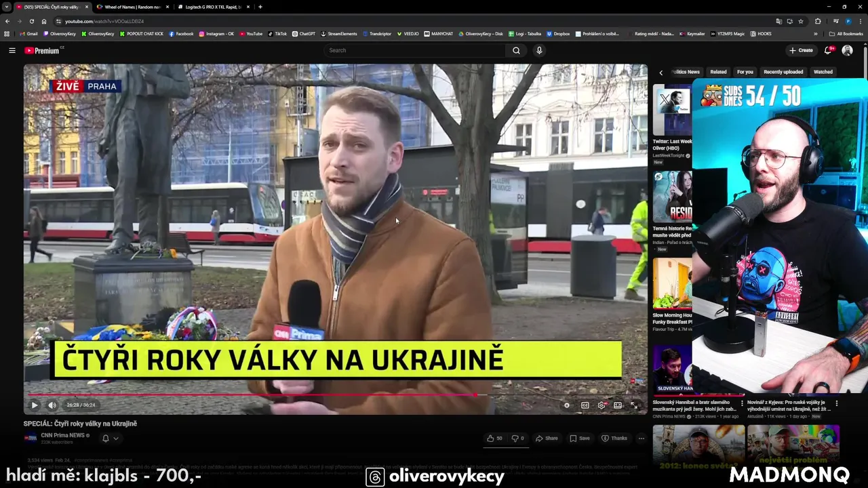Select the Related filter chip
Image resolution: width=868 pixels, height=488 pixels.
718,72
